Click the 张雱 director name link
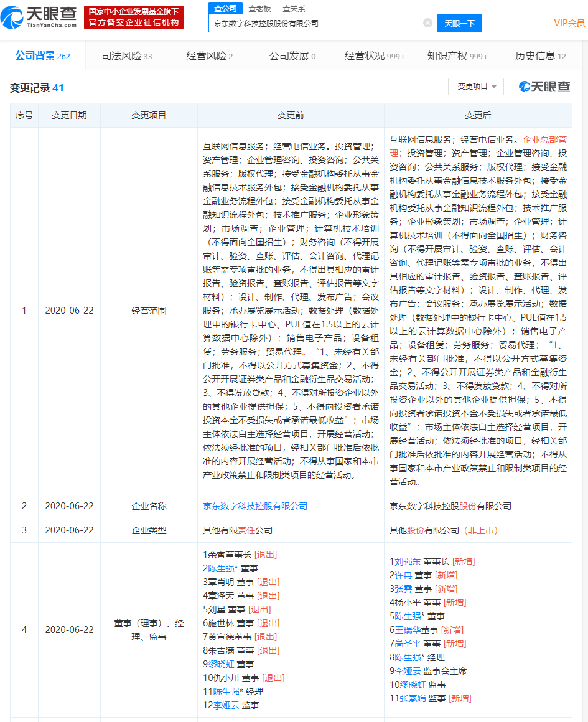 click(403, 589)
